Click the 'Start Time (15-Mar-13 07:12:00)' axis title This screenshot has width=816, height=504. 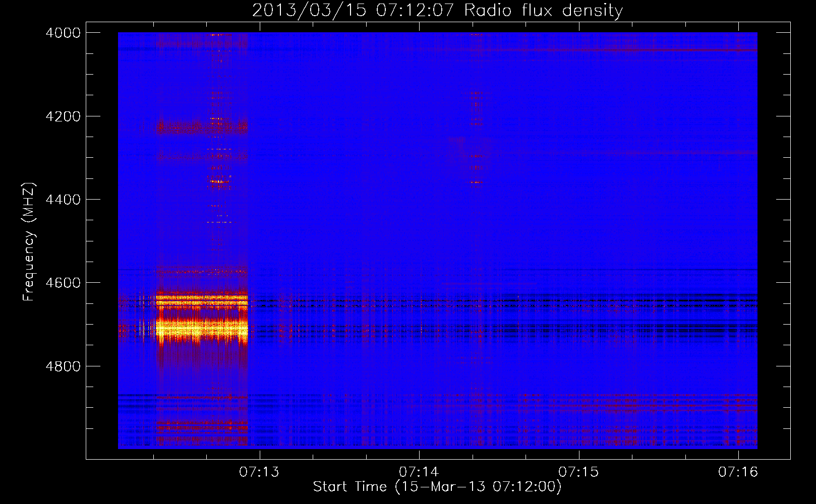(x=437, y=487)
